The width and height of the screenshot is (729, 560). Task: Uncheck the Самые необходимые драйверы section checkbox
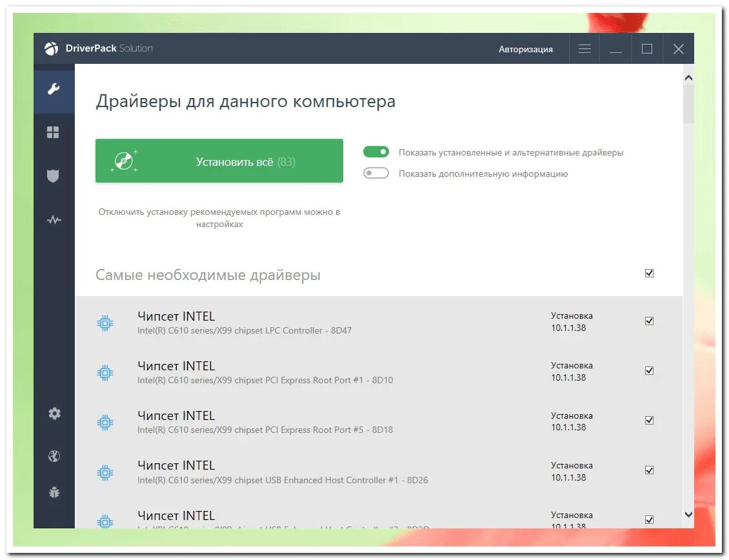pos(649,273)
